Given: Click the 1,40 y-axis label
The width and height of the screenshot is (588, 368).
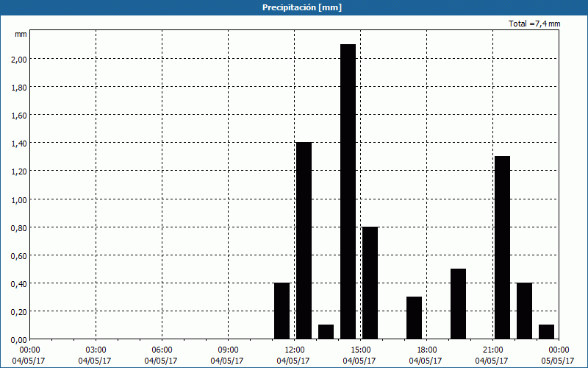Looking at the screenshot, I should coord(19,143).
